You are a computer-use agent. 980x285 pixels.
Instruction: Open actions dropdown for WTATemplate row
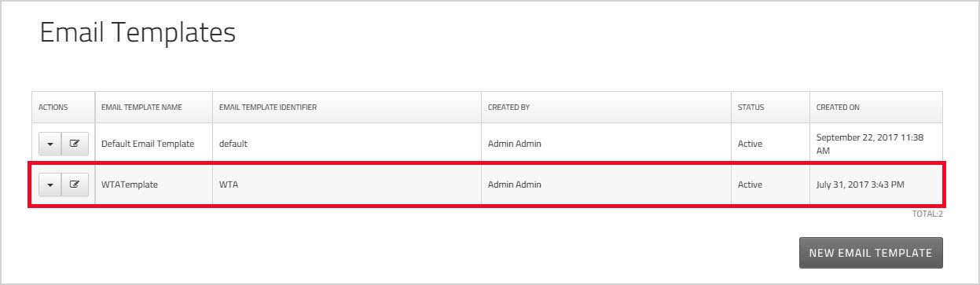point(50,185)
